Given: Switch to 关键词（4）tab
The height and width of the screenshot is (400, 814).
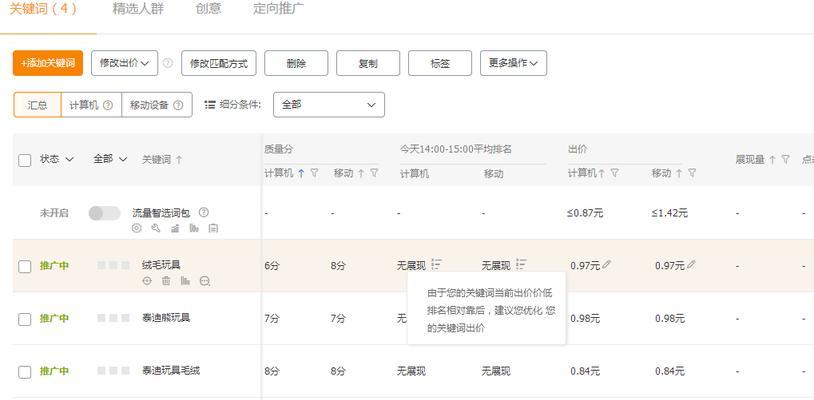Looking at the screenshot, I should tap(43, 9).
